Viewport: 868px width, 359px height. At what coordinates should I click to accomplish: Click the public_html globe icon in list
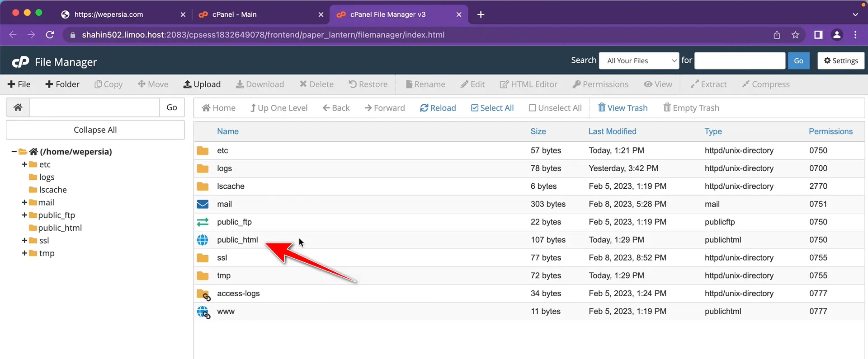coord(203,240)
